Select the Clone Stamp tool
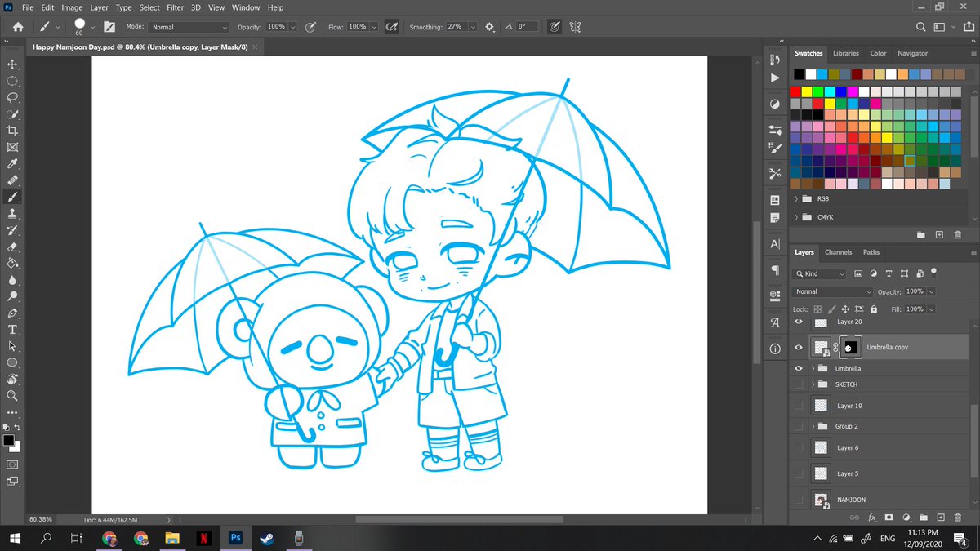This screenshot has height=551, width=980. click(12, 214)
